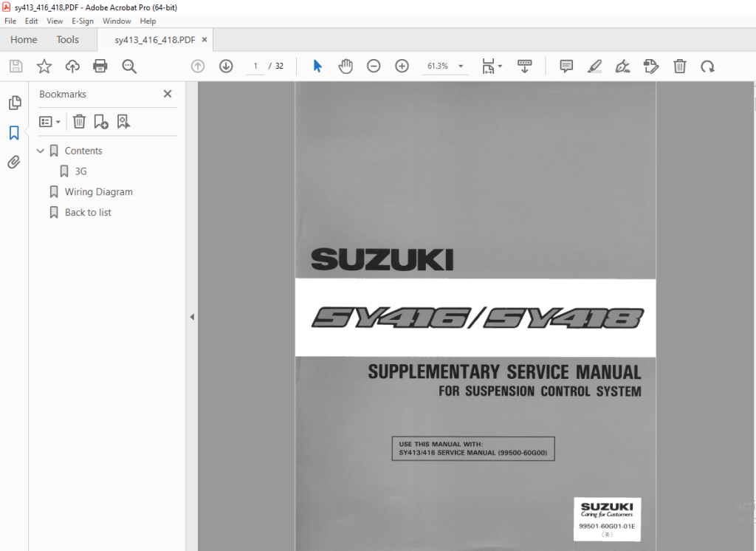
Task: Enable scrolling read mode icon
Action: (525, 66)
